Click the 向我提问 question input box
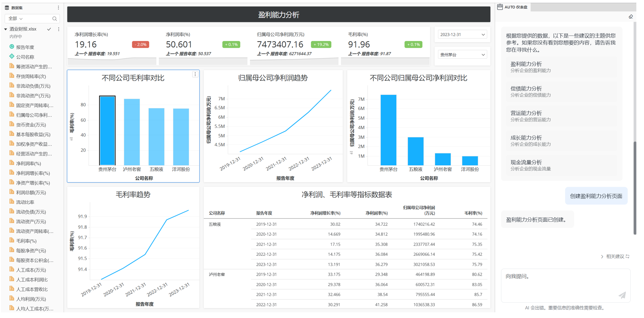 [565, 286]
